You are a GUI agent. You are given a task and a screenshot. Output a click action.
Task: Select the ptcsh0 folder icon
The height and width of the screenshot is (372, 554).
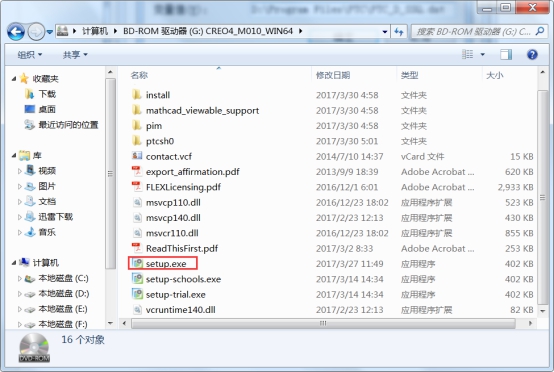pos(136,141)
